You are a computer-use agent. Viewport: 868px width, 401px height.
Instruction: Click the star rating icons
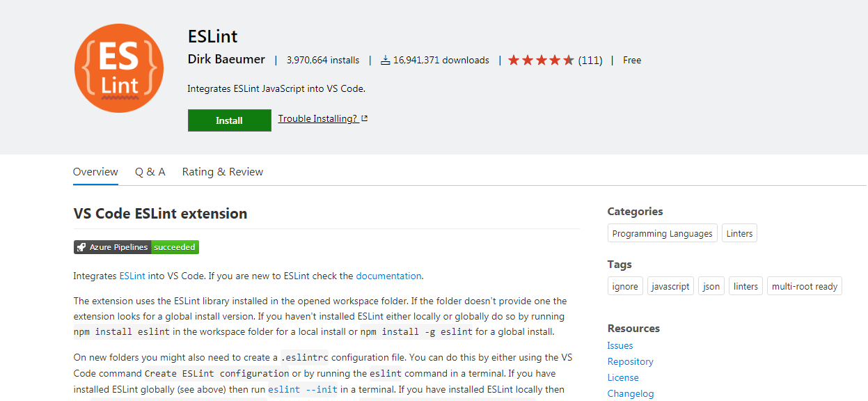click(541, 61)
